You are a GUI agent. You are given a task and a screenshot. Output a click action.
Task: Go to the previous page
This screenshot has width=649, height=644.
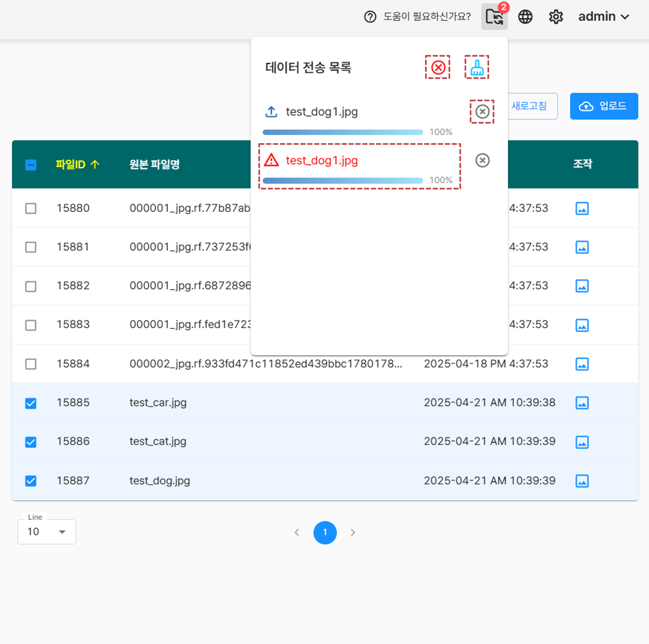pos(297,533)
